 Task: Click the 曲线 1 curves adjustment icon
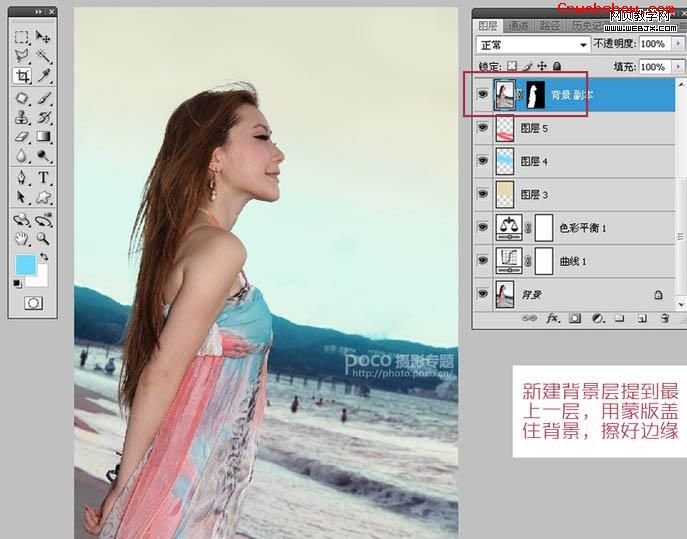point(509,261)
